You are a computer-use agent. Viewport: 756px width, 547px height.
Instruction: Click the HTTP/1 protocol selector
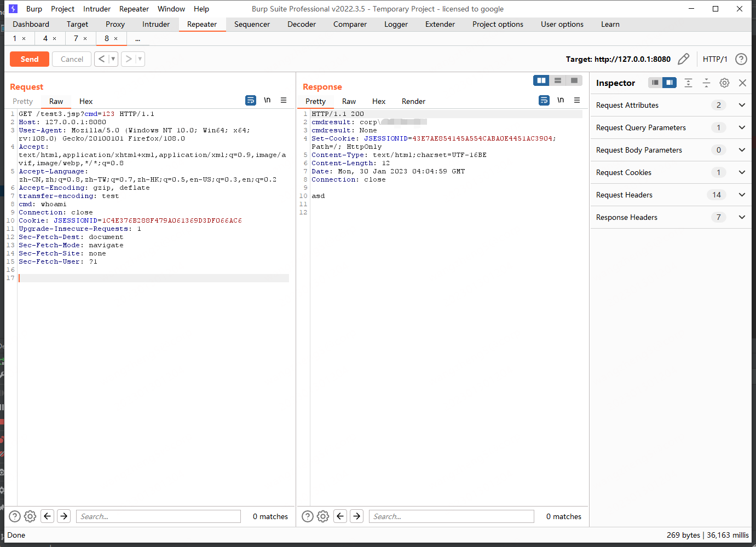(x=715, y=59)
